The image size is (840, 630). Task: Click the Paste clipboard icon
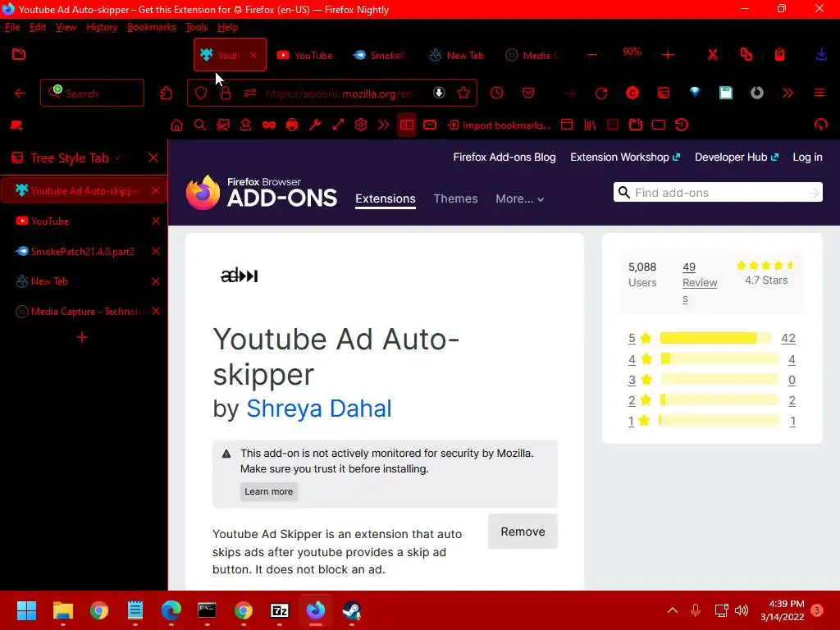pos(779,54)
